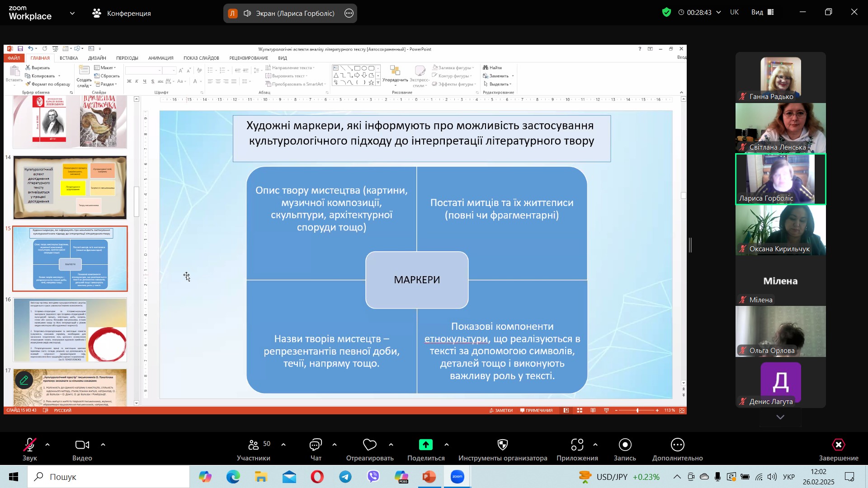The height and width of the screenshot is (488, 868).
Task: Click the green encryption shield icon
Action: (x=667, y=13)
